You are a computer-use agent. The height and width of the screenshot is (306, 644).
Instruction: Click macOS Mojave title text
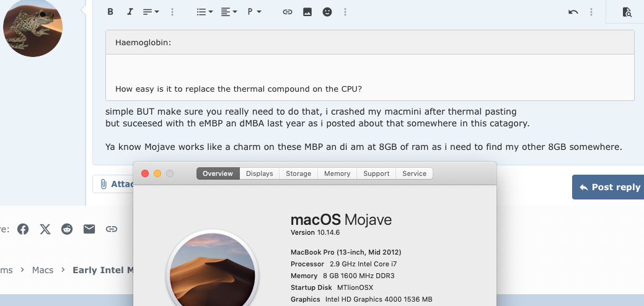(342, 220)
